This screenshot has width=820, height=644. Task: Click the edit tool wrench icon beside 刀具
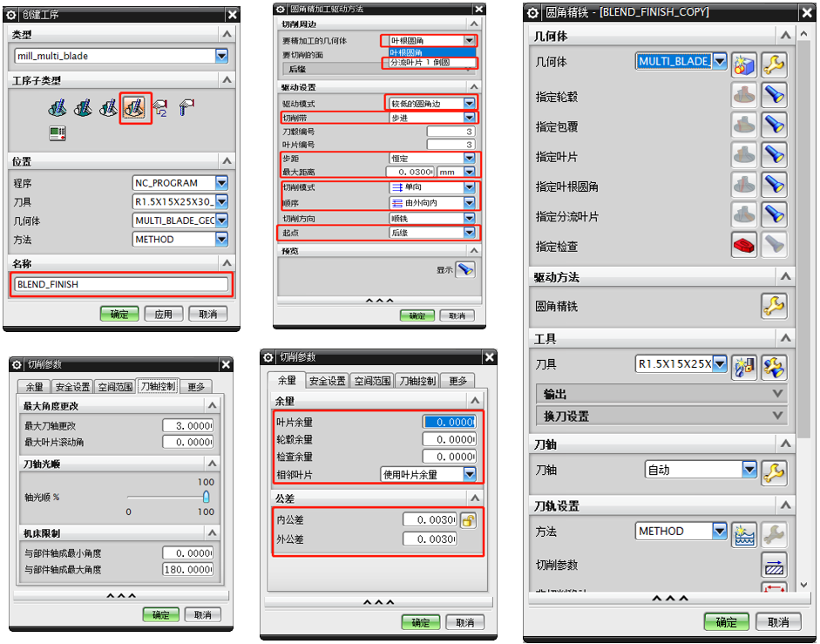click(774, 367)
